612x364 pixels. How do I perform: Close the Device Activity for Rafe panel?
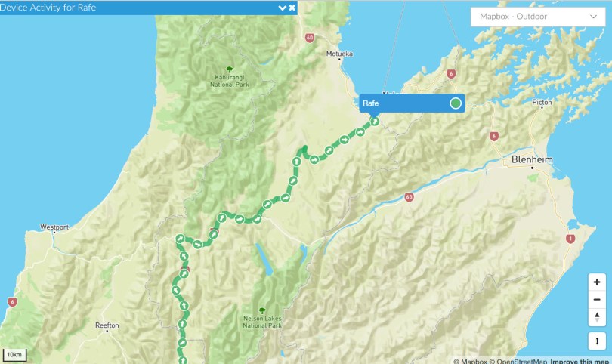[x=292, y=8]
